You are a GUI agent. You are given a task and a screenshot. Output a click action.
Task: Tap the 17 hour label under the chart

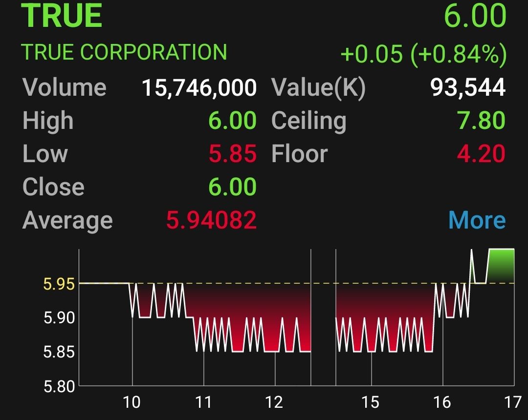point(513,402)
